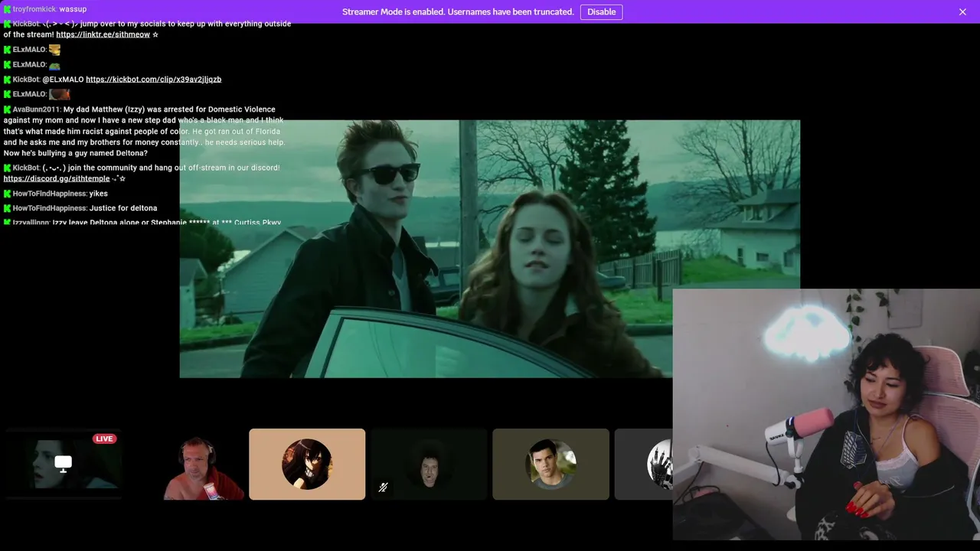Click HowToFindHappiness name beside "Justice for deltona"

(50, 208)
